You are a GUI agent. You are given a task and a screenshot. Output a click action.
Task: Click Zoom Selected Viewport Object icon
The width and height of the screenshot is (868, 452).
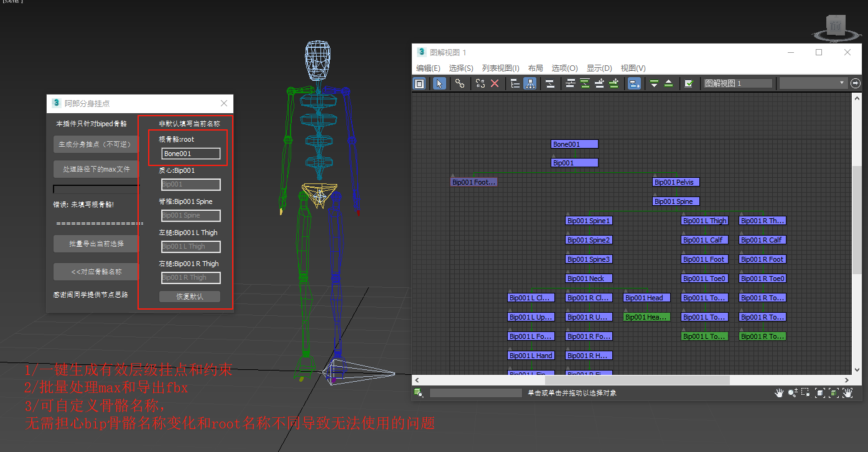click(419, 393)
